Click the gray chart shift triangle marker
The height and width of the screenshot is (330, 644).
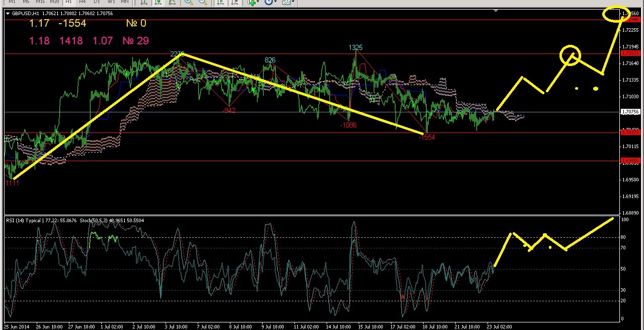point(496,11)
